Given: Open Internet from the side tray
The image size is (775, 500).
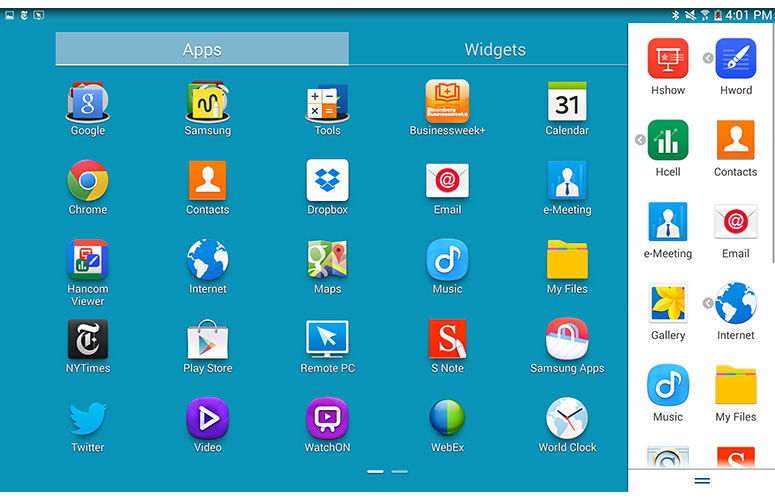Looking at the screenshot, I should point(735,303).
